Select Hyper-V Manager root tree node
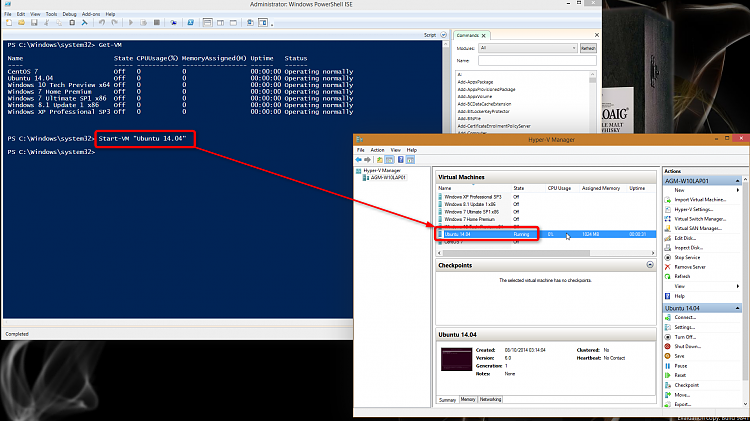 (x=382, y=170)
